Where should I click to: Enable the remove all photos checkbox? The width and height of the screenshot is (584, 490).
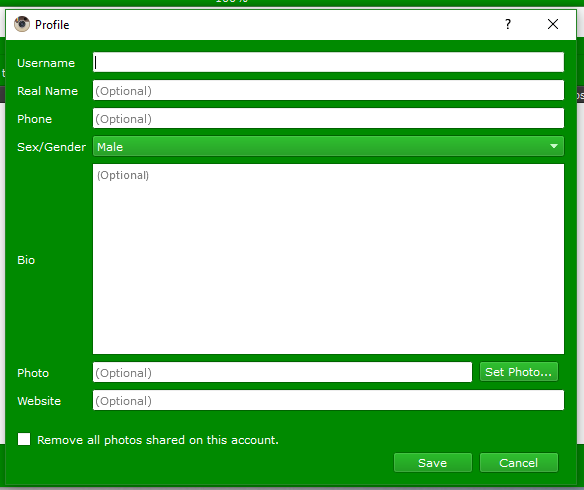click(24, 439)
